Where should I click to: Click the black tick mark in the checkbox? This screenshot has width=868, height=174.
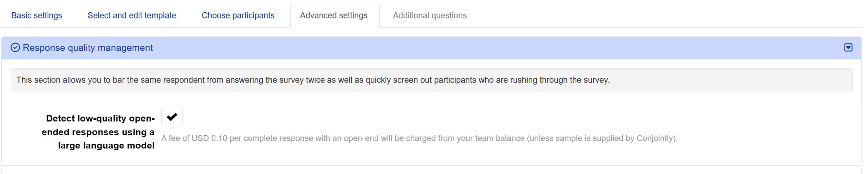(x=172, y=117)
